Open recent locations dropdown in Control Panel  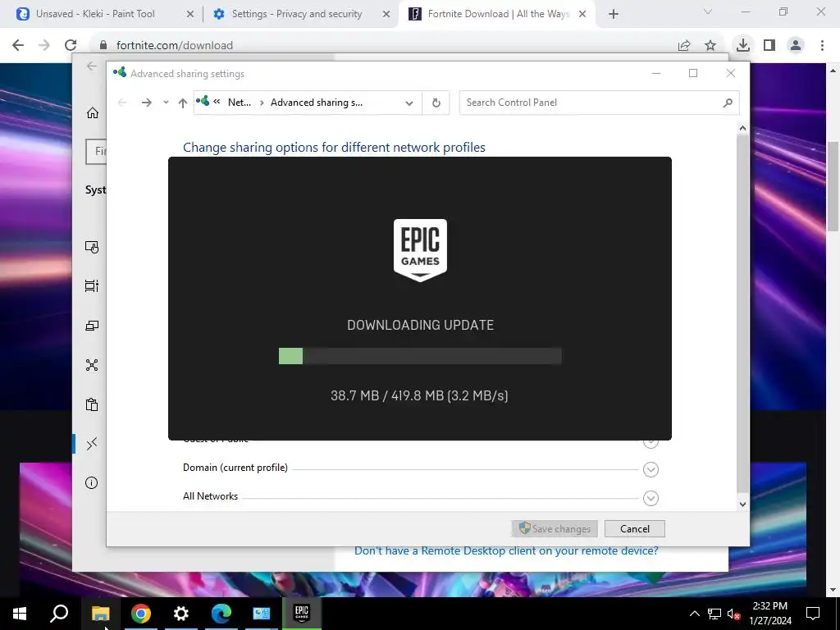166,103
